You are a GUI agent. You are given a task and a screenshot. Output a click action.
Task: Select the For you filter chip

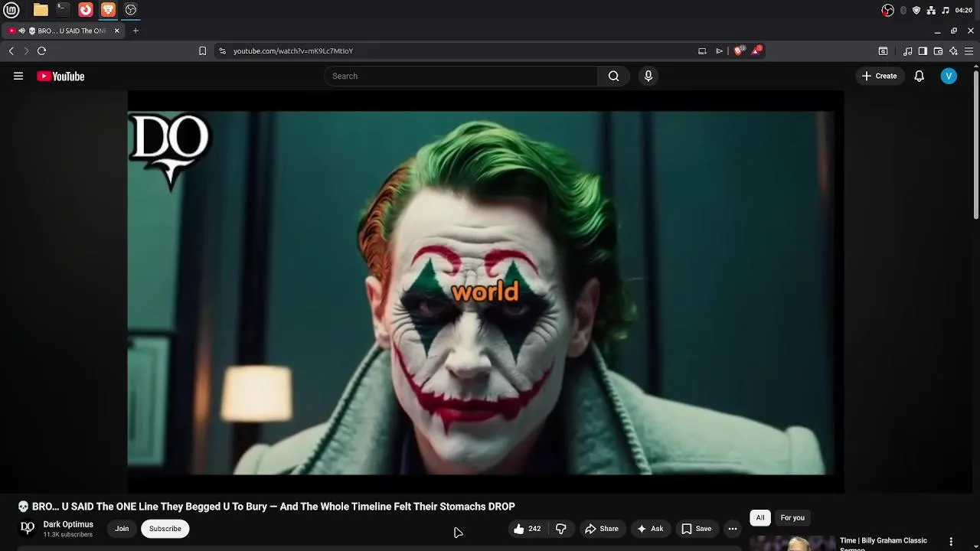[792, 518]
